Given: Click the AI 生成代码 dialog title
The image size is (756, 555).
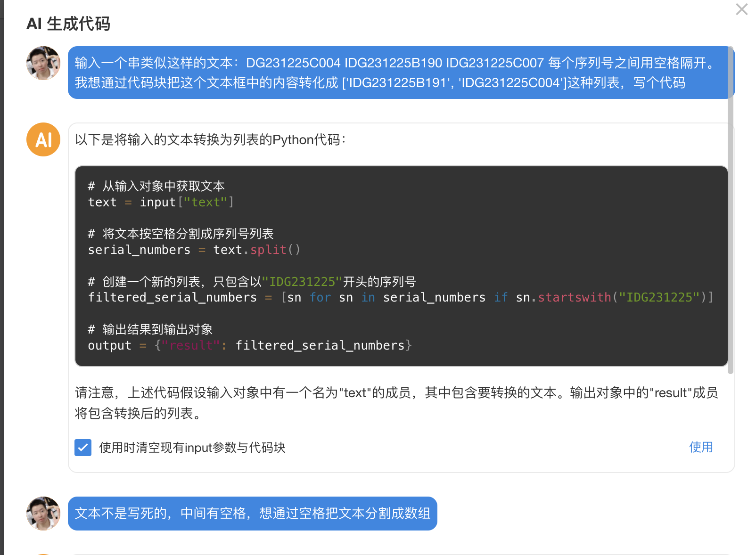Looking at the screenshot, I should 68,24.
